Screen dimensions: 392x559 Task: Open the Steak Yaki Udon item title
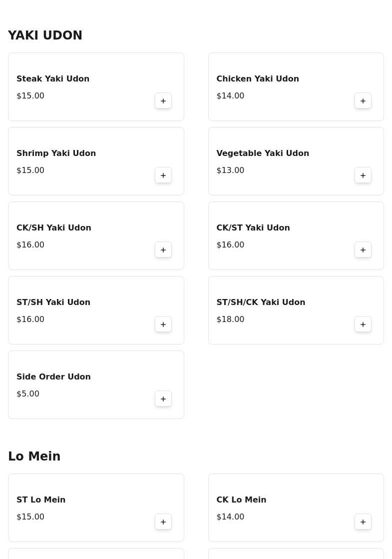[53, 79]
